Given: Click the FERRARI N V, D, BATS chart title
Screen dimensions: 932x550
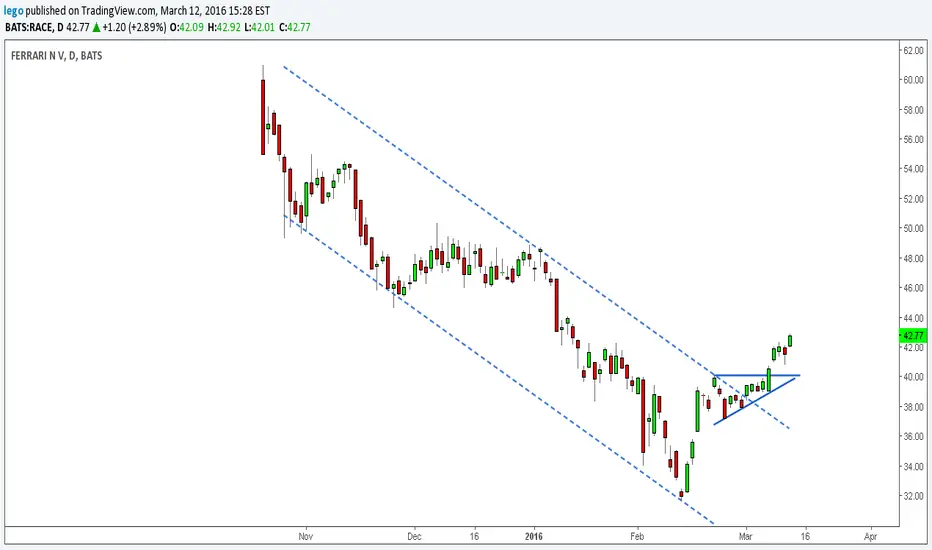Looking at the screenshot, I should (56, 56).
